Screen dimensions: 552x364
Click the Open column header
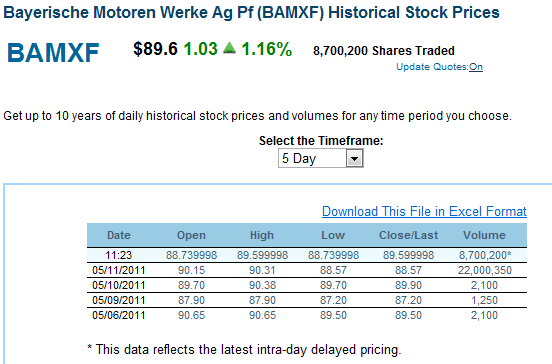click(191, 235)
